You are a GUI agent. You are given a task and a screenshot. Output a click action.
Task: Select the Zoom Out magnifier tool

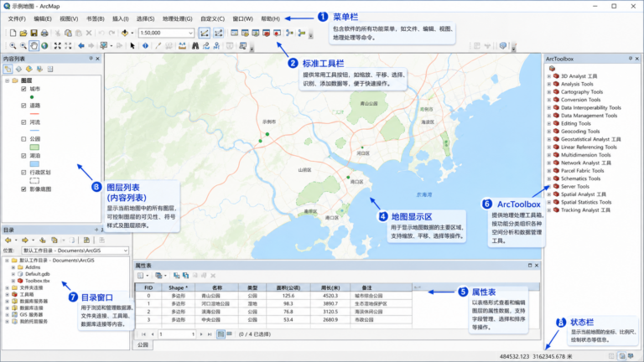[23, 46]
